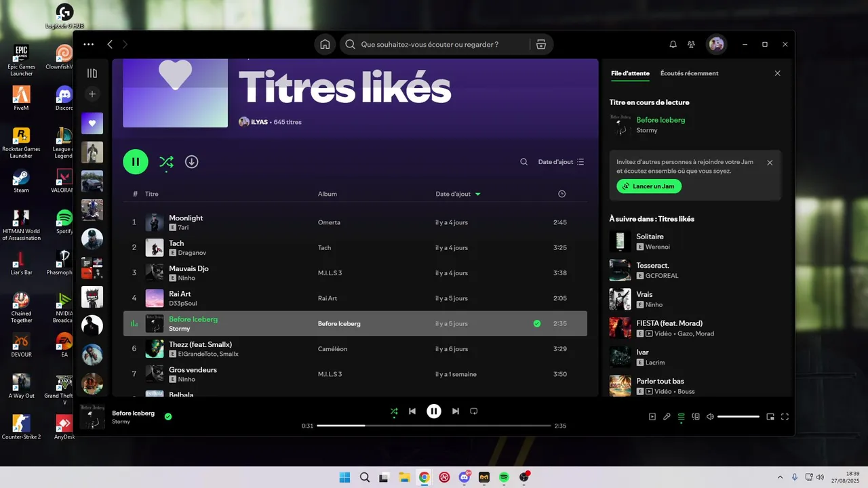
Task: Open iLYAS profile link
Action: (259, 122)
